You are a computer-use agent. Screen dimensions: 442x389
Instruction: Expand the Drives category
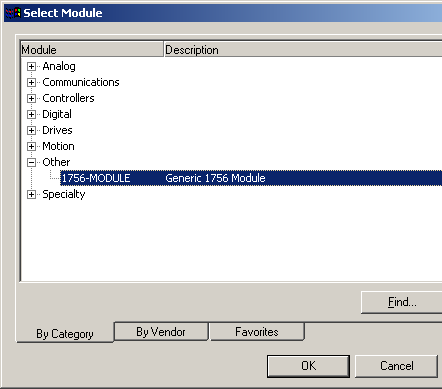31,130
